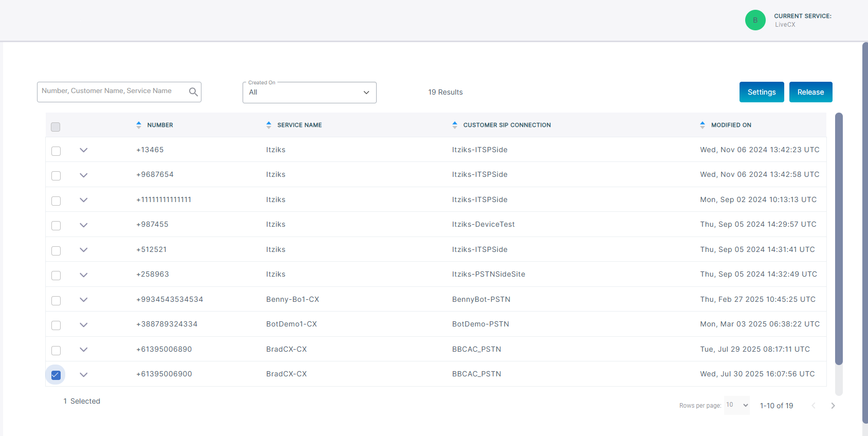Expand row details for +258963
The image size is (868, 436).
[84, 275]
